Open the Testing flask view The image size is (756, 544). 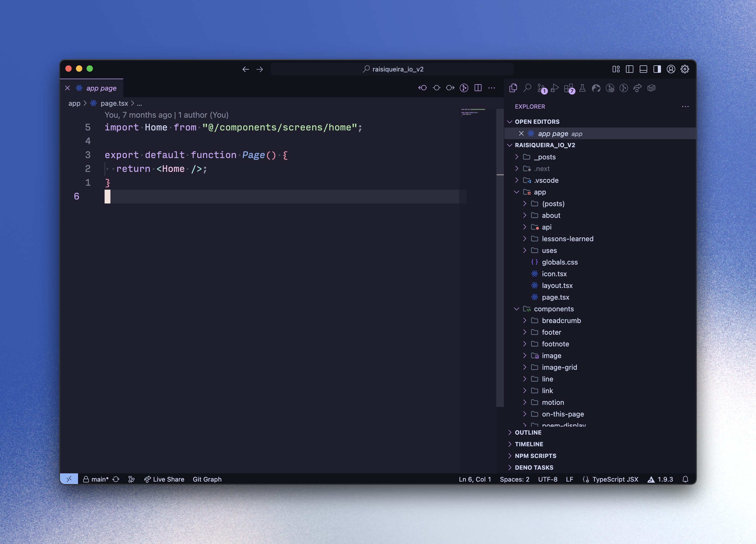point(582,88)
